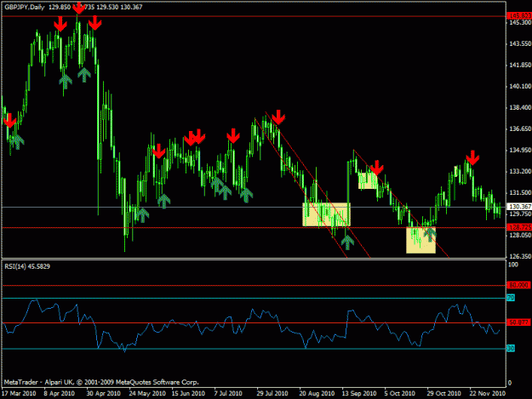This screenshot has width=532, height=399.
Task: Click the 8 Apr 2010 date label
Action: click(x=60, y=394)
